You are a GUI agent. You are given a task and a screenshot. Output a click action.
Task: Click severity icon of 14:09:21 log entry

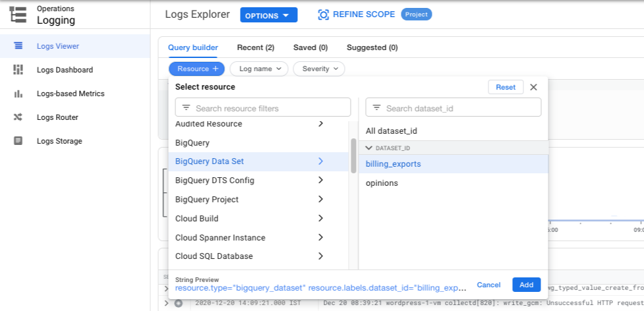(x=178, y=304)
